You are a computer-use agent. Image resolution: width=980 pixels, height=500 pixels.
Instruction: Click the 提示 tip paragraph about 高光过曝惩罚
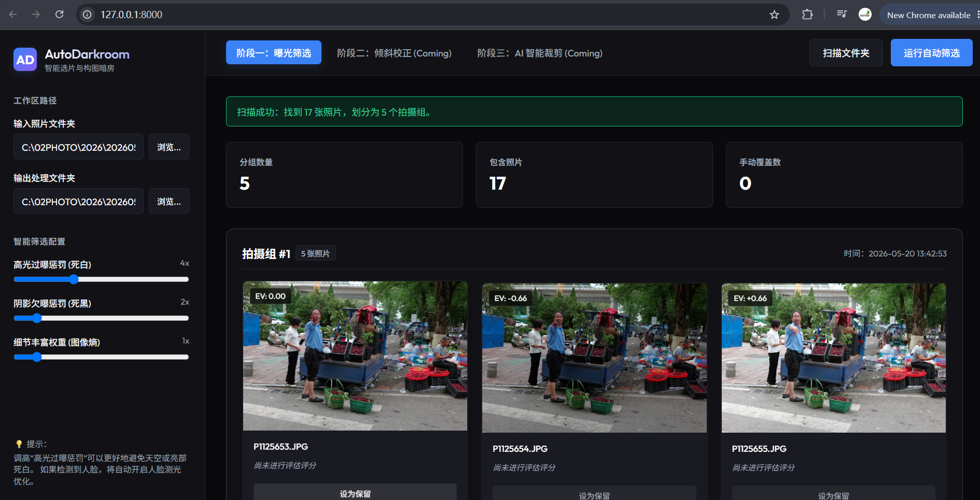[100, 469]
